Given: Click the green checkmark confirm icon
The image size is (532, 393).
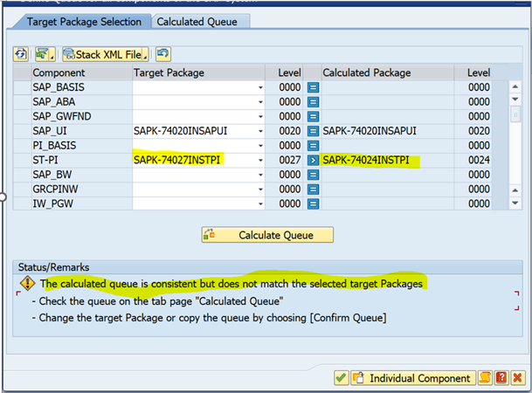Looking at the screenshot, I should 341,378.
